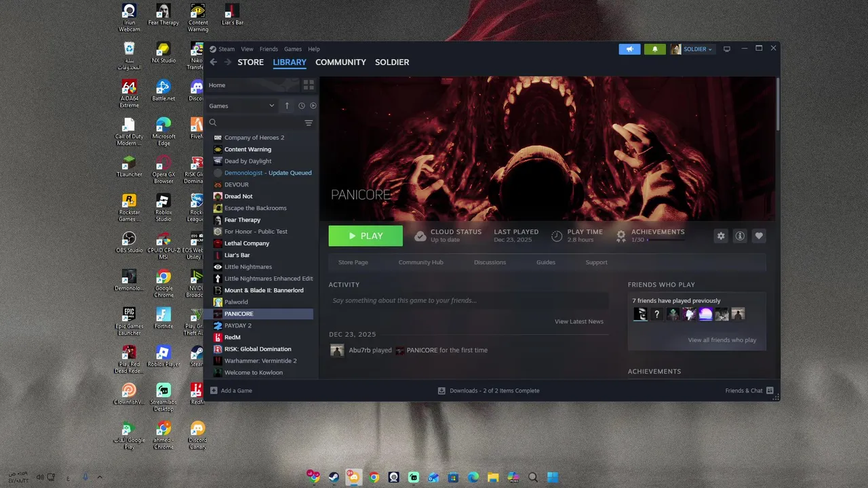Open the SOLDIER profile tab
This screenshot has height=488, width=868.
pyautogui.click(x=392, y=62)
